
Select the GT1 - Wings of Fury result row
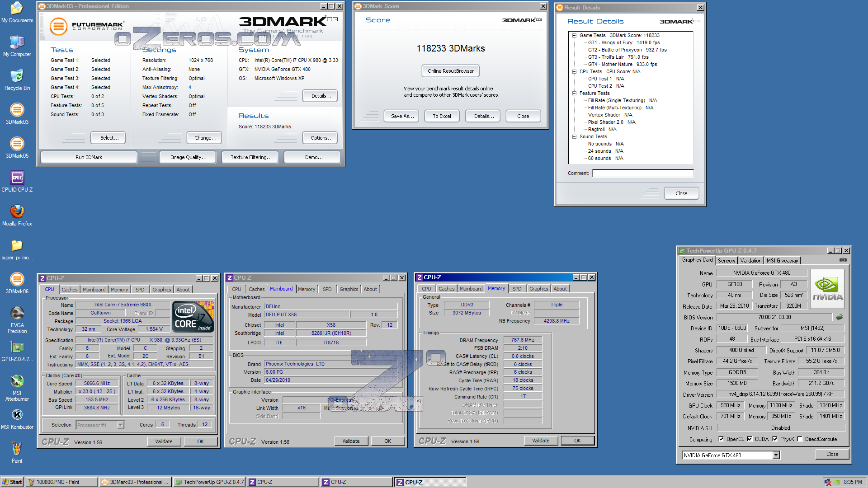[623, 42]
